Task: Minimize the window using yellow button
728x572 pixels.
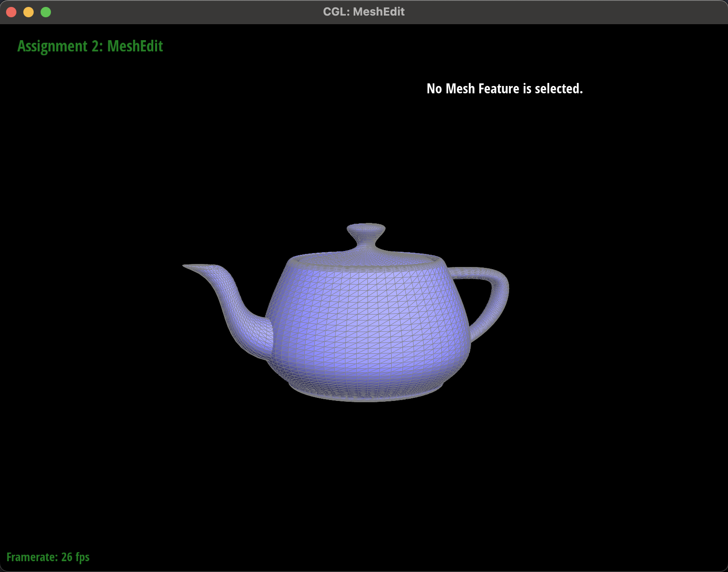Action: tap(28, 12)
